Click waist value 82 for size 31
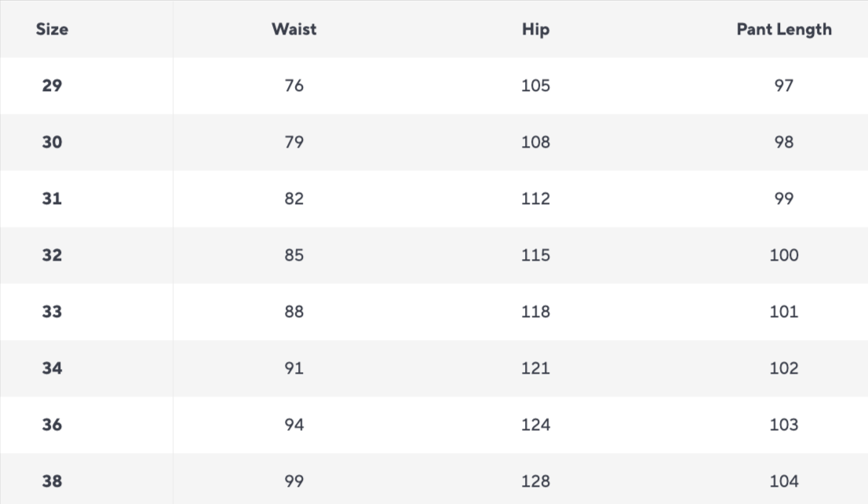 click(x=294, y=199)
